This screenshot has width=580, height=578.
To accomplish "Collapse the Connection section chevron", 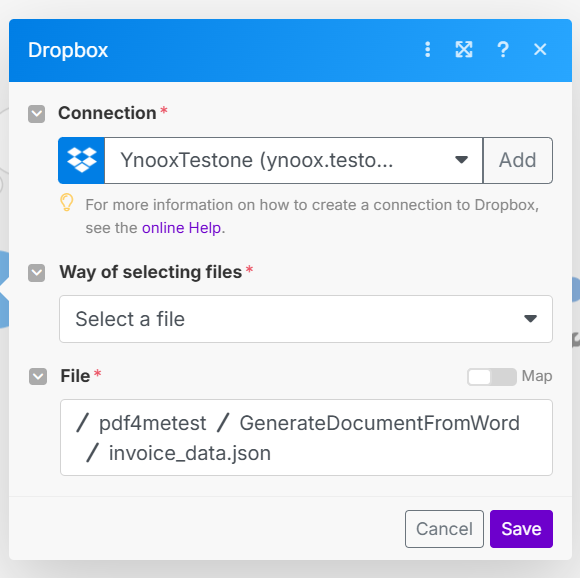I will click(37, 114).
